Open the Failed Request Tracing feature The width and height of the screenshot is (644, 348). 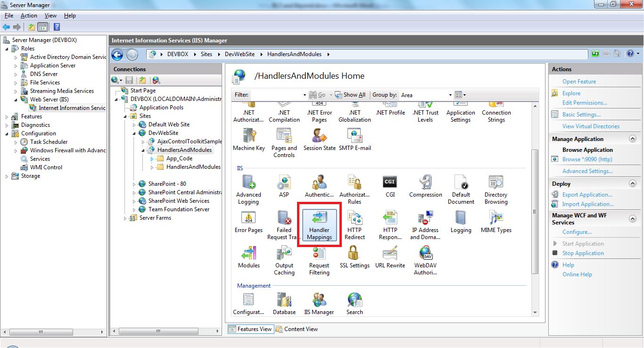284,225
